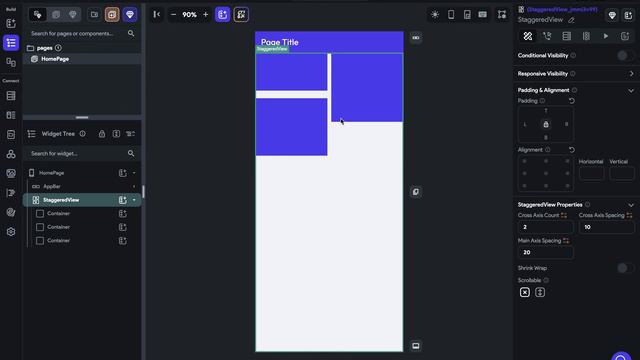Open the media assets icon in left rail

(11, 173)
